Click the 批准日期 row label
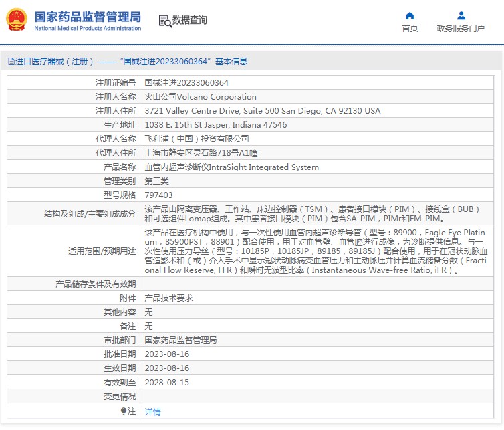Screen dimensions: 504x430 120,354
